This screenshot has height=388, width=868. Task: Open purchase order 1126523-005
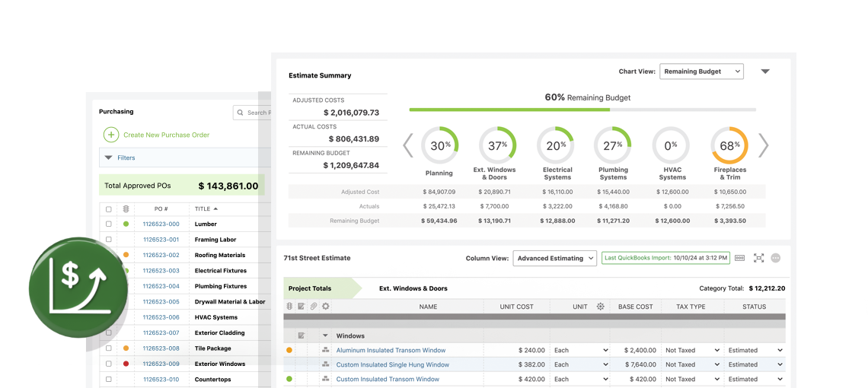[x=161, y=302]
